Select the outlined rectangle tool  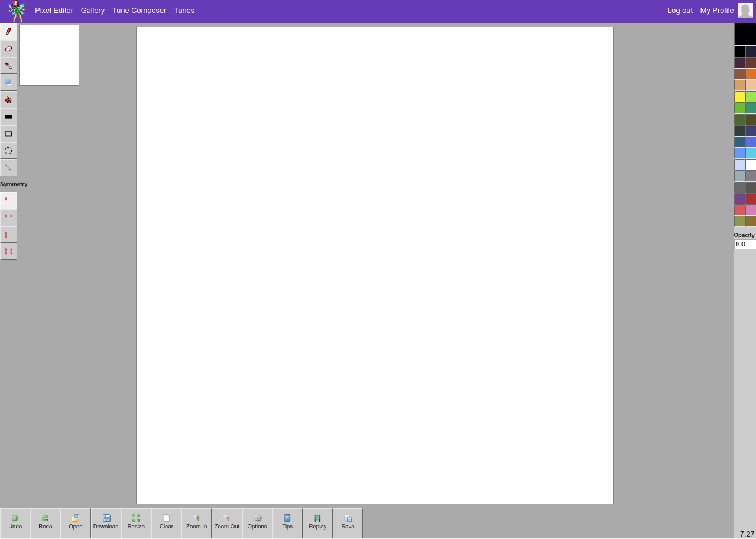(x=8, y=134)
